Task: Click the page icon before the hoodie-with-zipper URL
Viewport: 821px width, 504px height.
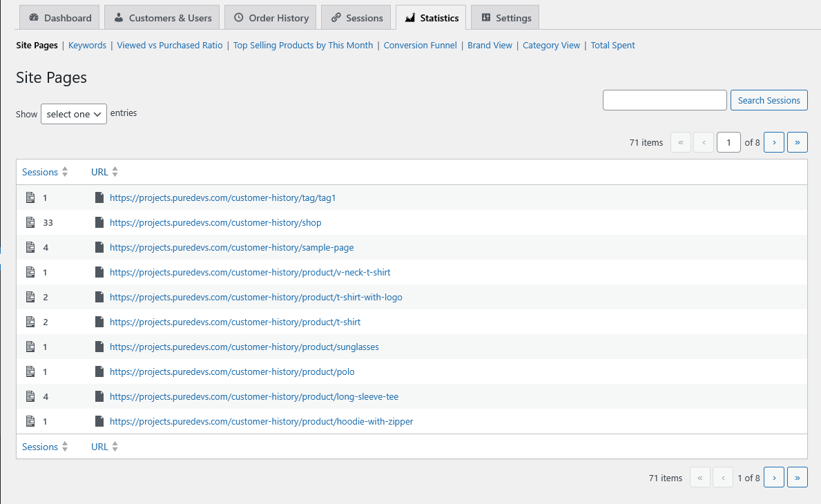Action: tap(99, 421)
